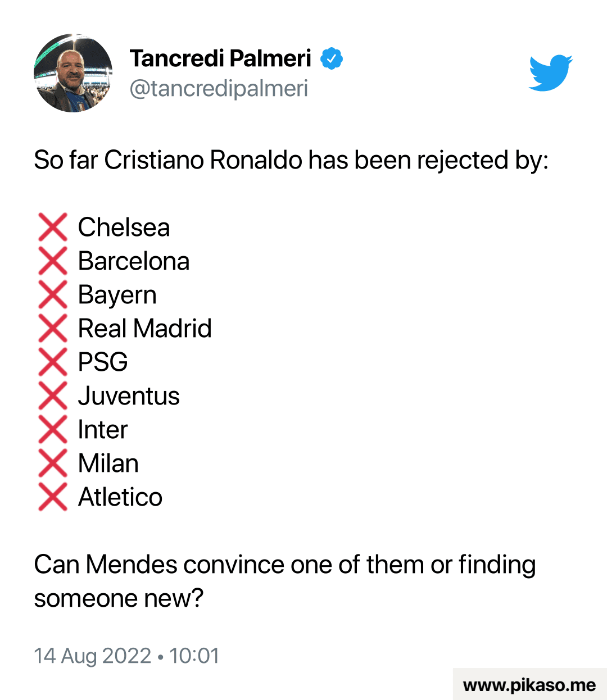This screenshot has height=700, width=607.
Task: Open Tancredi Palmeri's profile picture
Action: pos(73,73)
